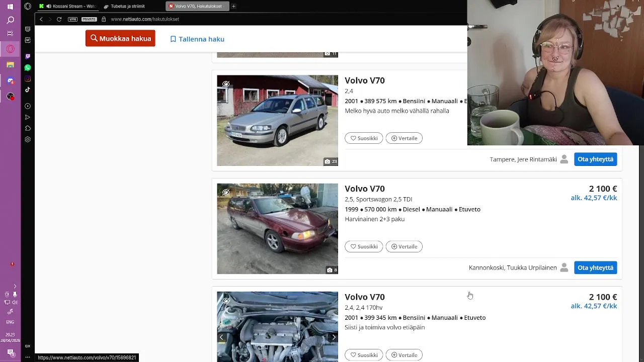The image size is (644, 362).
Task: Click the seller name Kannonkoski, Tuukka Urpilainen
Action: click(513, 267)
